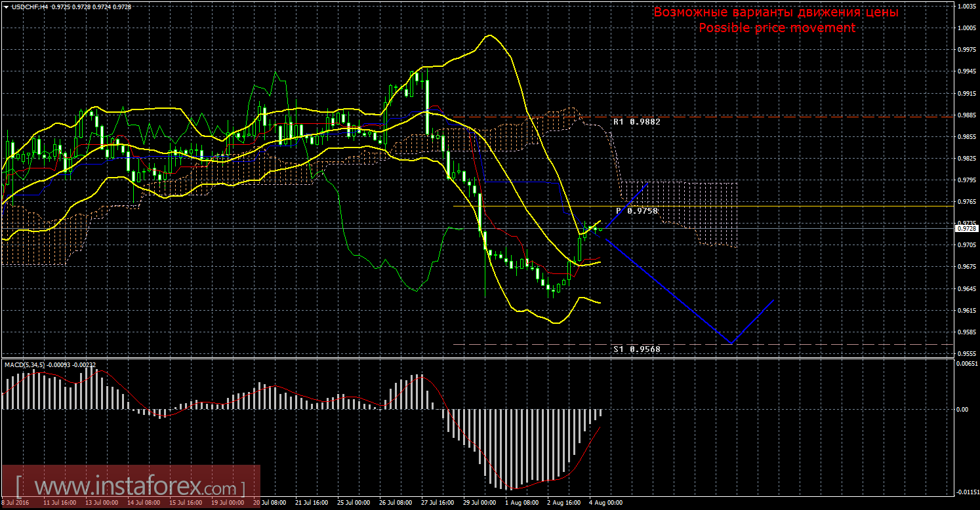Click the USDCHF,H4 chart title text
The width and height of the screenshot is (980, 510).
[x=30, y=6]
